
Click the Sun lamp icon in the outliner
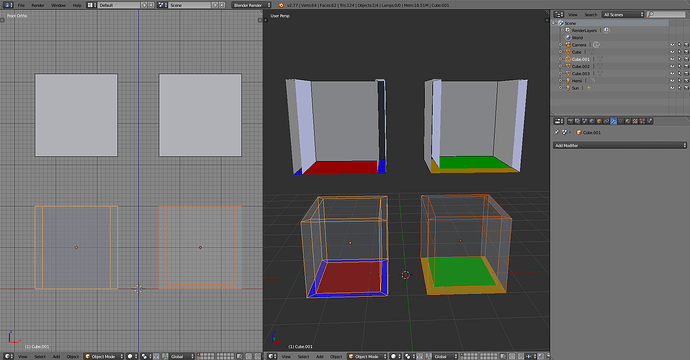click(568, 88)
